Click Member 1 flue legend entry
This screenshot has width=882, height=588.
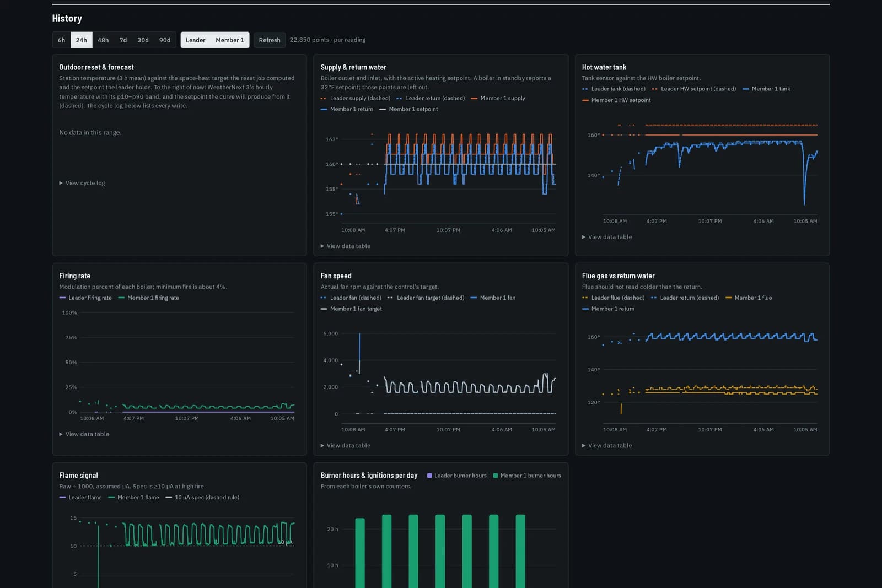(x=749, y=298)
